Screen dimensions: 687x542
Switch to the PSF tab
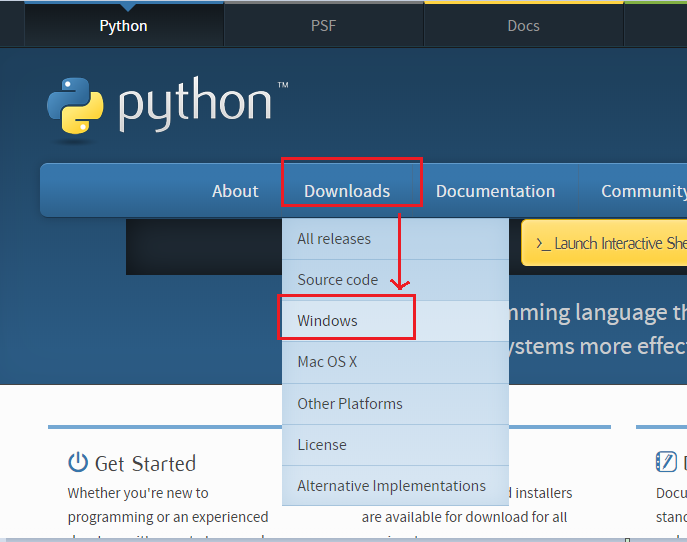324,25
